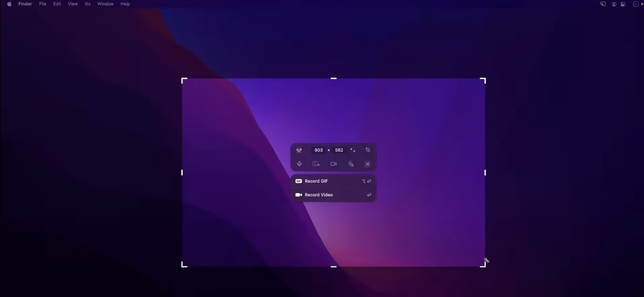Click the bottom edge middle selection handle
This screenshot has height=297, width=644.
(x=333, y=267)
